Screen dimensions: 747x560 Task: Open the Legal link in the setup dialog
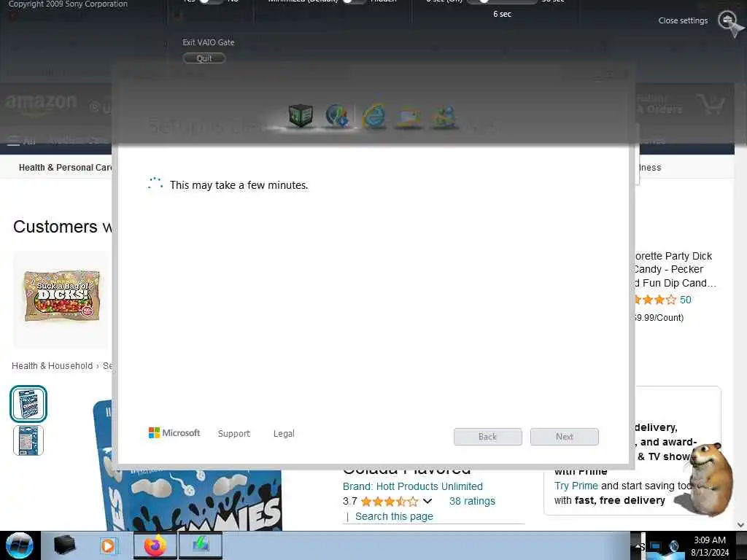[x=284, y=433]
